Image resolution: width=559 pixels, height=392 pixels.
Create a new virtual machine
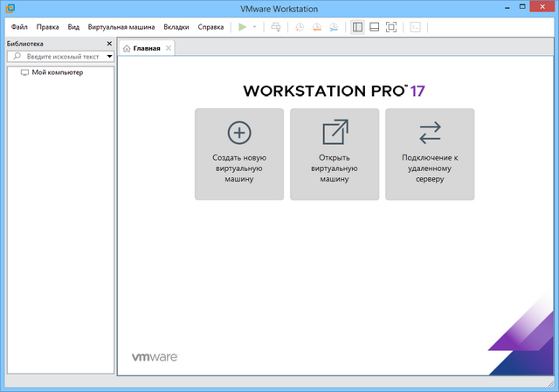238,154
